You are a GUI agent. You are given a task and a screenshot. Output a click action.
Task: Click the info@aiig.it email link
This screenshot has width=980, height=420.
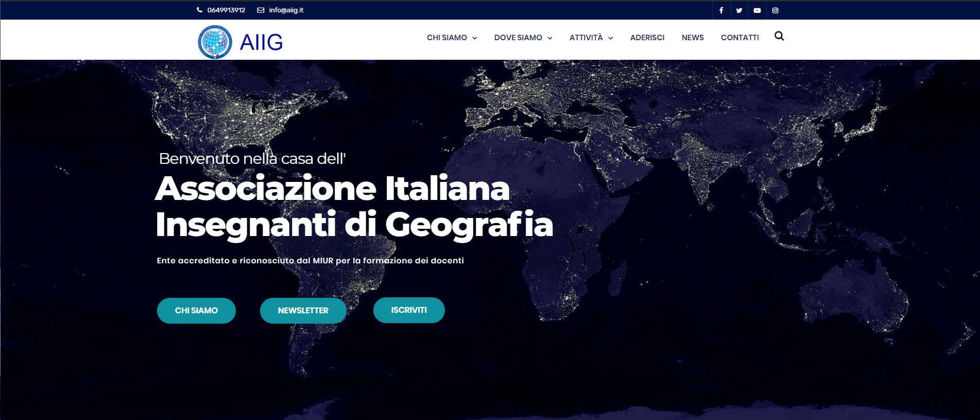(x=286, y=10)
